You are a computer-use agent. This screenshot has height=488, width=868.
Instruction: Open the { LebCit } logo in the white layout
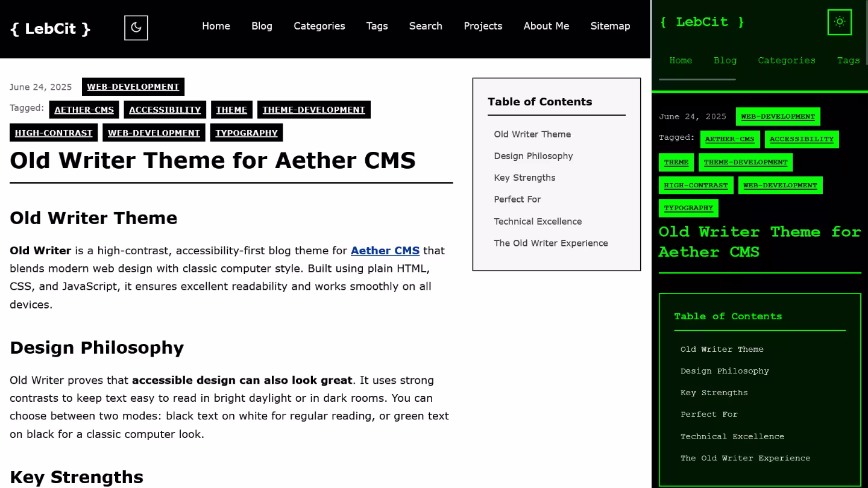pos(51,28)
